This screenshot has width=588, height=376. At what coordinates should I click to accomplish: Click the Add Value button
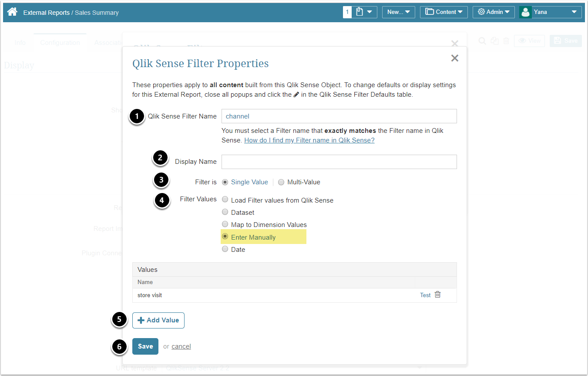click(x=158, y=320)
